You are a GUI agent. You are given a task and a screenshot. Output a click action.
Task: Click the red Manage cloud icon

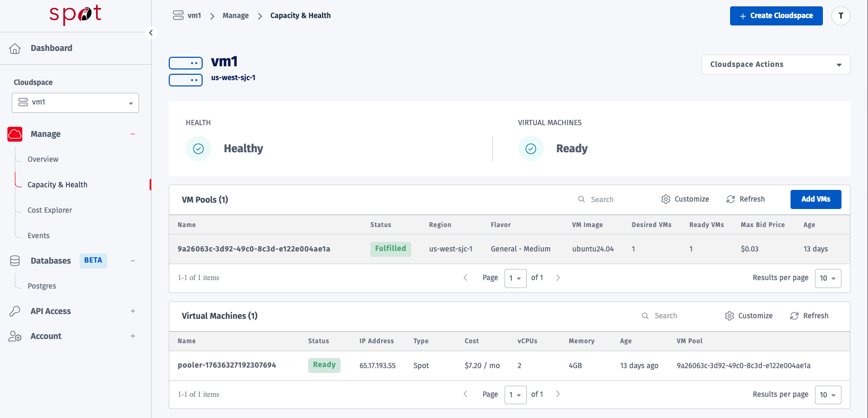coord(15,134)
